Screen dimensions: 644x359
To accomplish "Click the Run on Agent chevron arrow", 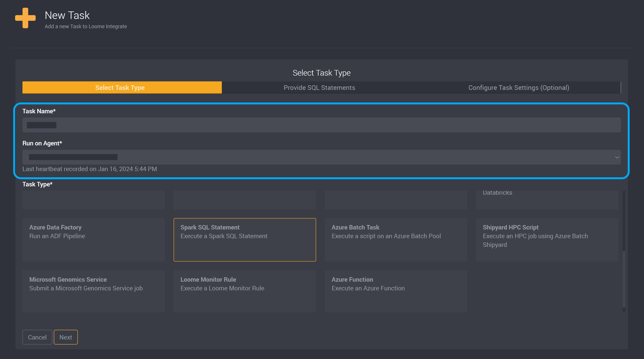I will tap(617, 157).
